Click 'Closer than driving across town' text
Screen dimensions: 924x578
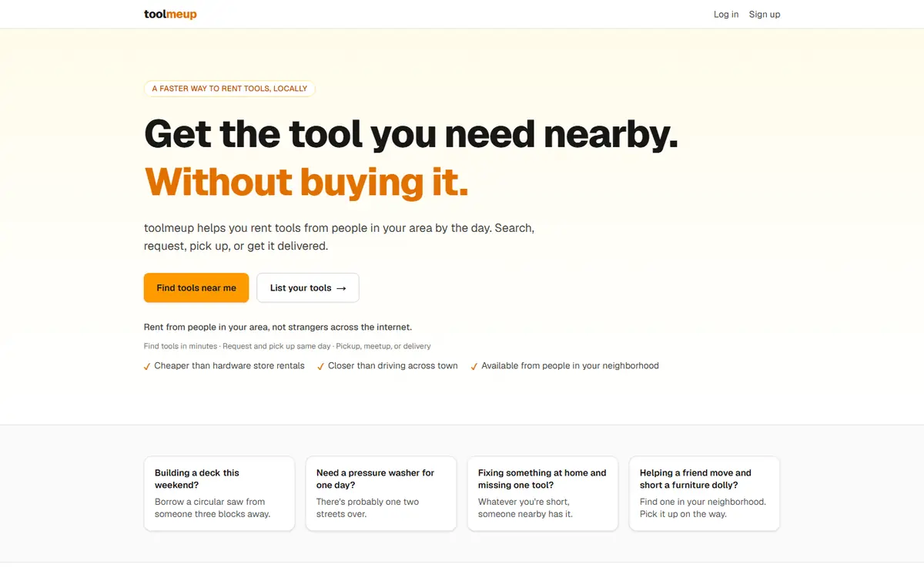[393, 366]
